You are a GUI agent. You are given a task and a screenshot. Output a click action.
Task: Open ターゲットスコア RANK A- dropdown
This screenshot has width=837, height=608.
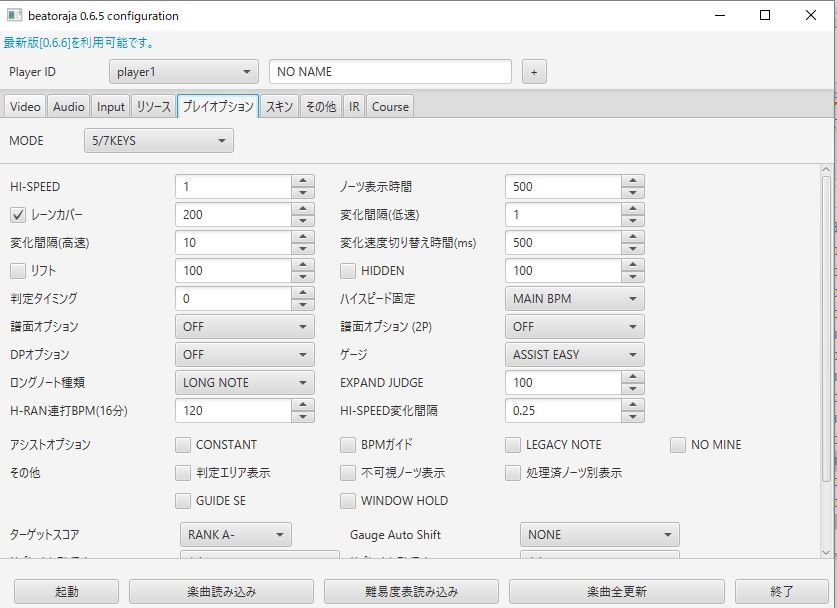[236, 534]
